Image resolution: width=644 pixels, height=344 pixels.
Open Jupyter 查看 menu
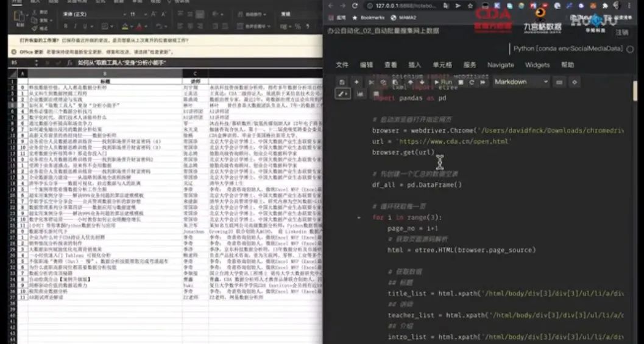point(391,65)
